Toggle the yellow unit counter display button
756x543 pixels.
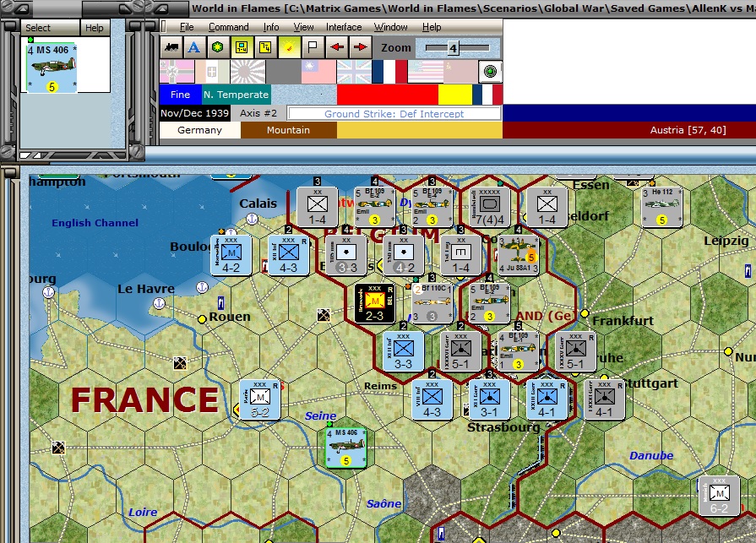[241, 47]
